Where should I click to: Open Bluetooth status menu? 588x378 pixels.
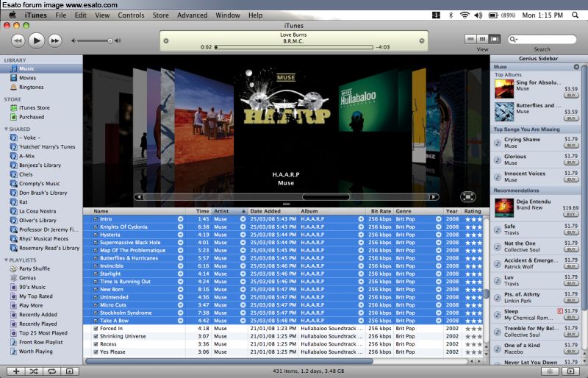(451, 15)
